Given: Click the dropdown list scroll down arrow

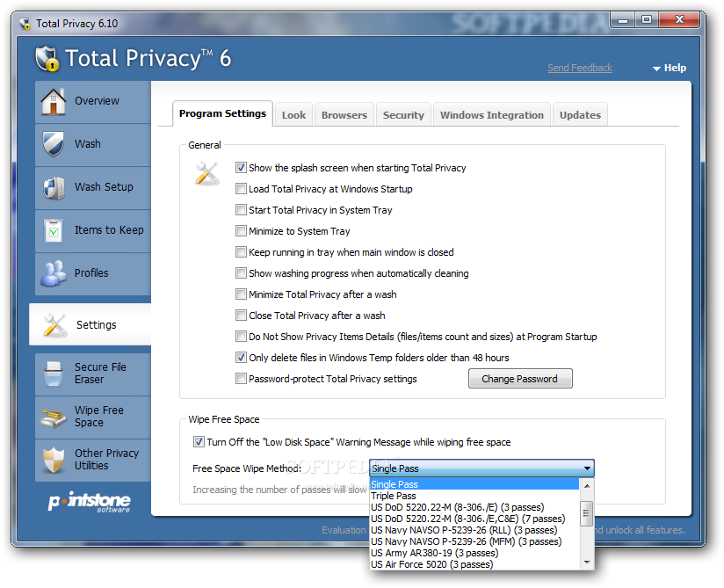Looking at the screenshot, I should point(586,563).
